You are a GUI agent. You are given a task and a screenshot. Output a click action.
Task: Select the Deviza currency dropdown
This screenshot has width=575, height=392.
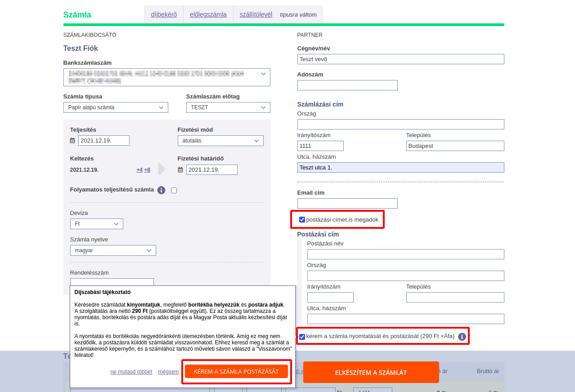96,224
